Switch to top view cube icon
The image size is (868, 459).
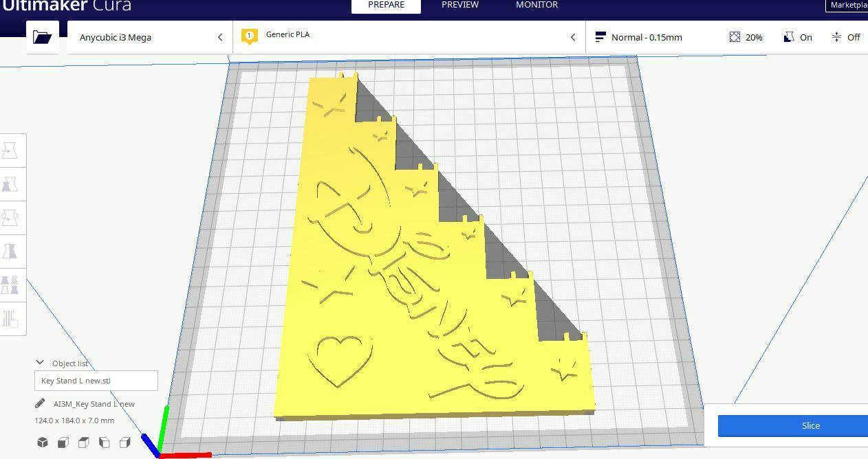point(84,443)
